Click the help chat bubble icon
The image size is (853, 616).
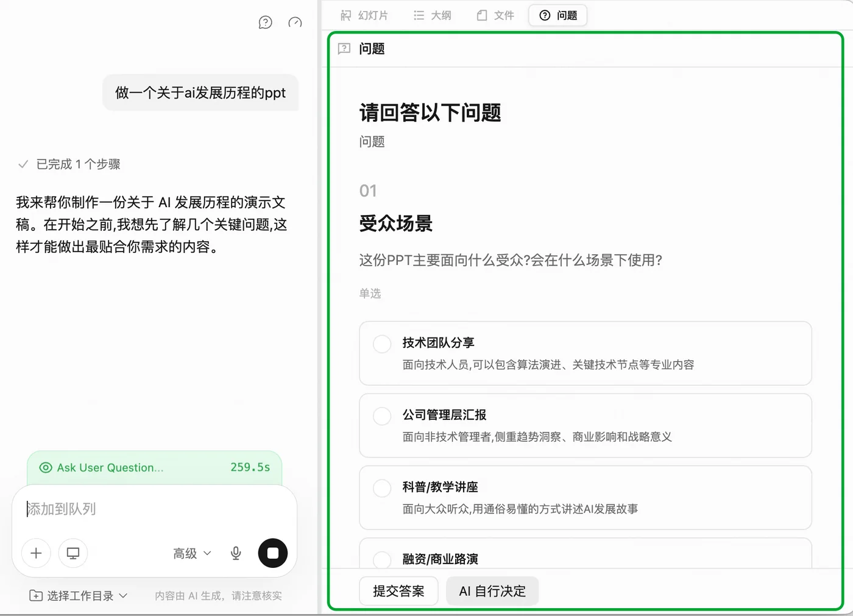[265, 23]
